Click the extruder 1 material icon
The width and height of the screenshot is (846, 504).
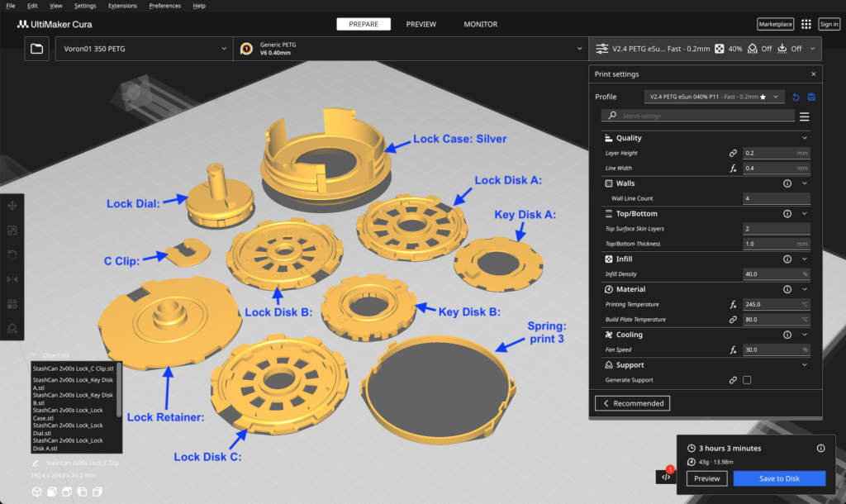pyautogui.click(x=246, y=49)
